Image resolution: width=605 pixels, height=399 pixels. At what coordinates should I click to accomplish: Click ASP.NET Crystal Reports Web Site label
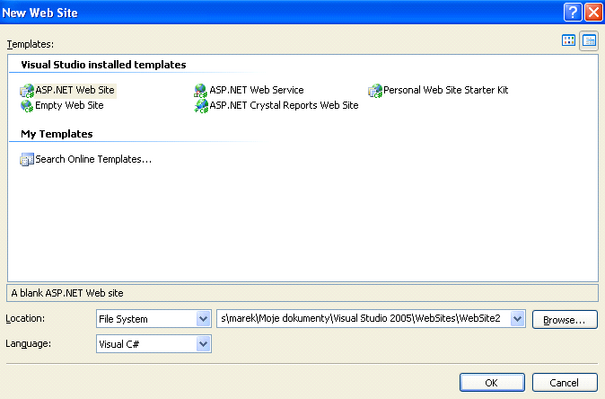284,105
